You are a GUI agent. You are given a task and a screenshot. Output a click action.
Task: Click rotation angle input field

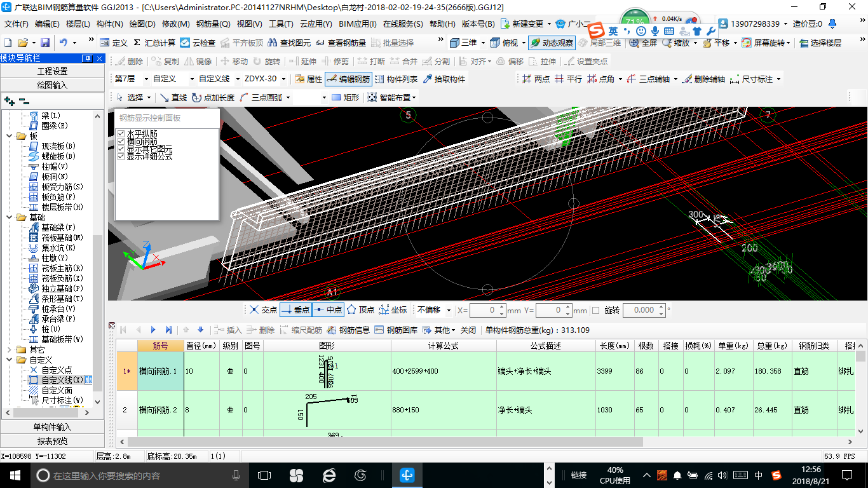click(644, 310)
